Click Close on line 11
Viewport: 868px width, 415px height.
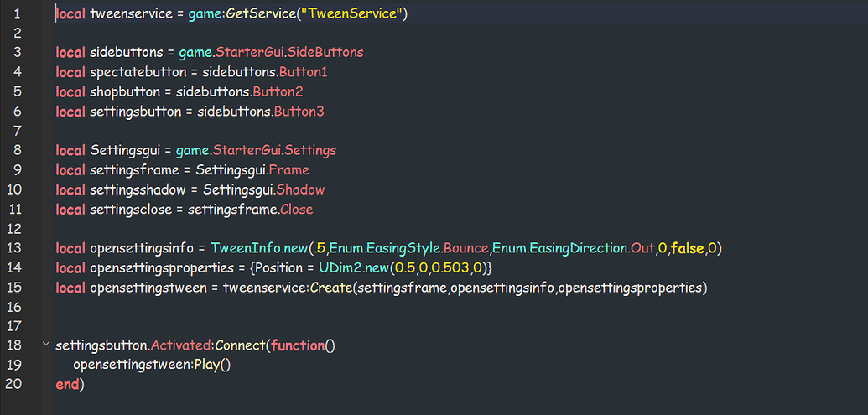point(296,209)
